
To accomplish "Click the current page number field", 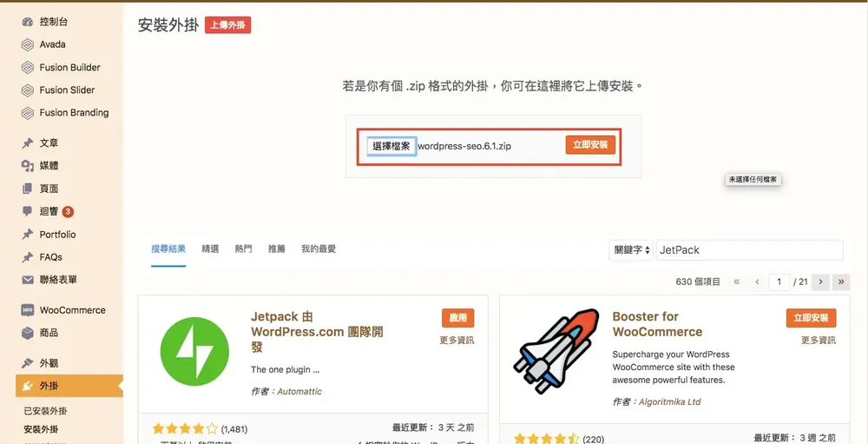I will 779,282.
